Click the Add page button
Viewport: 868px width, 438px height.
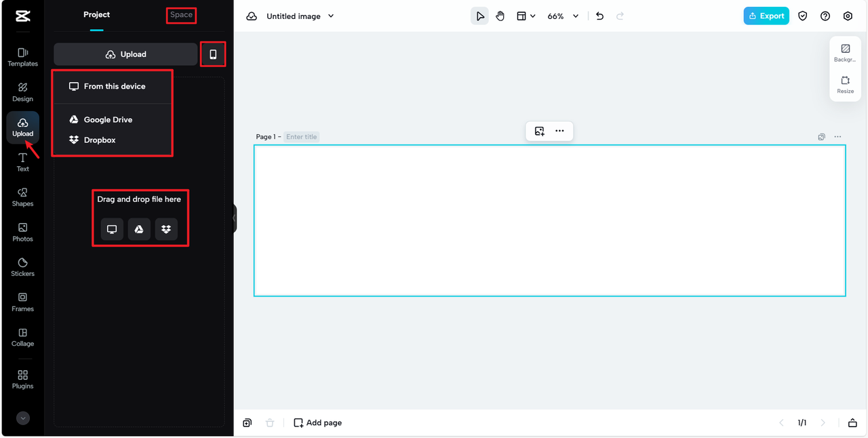[x=317, y=422]
